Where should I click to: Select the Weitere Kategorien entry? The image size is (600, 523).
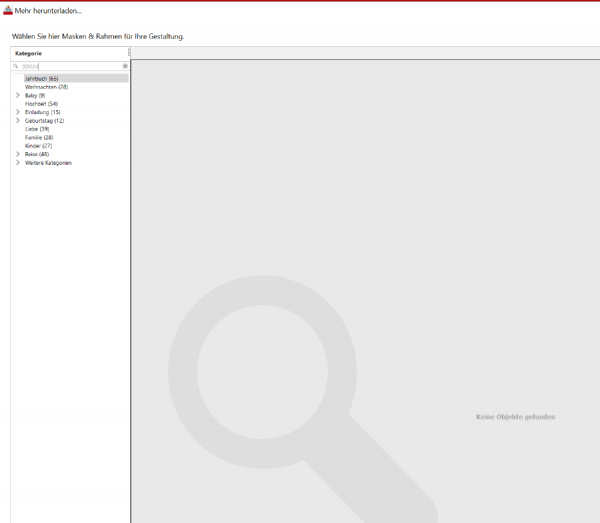pos(48,163)
